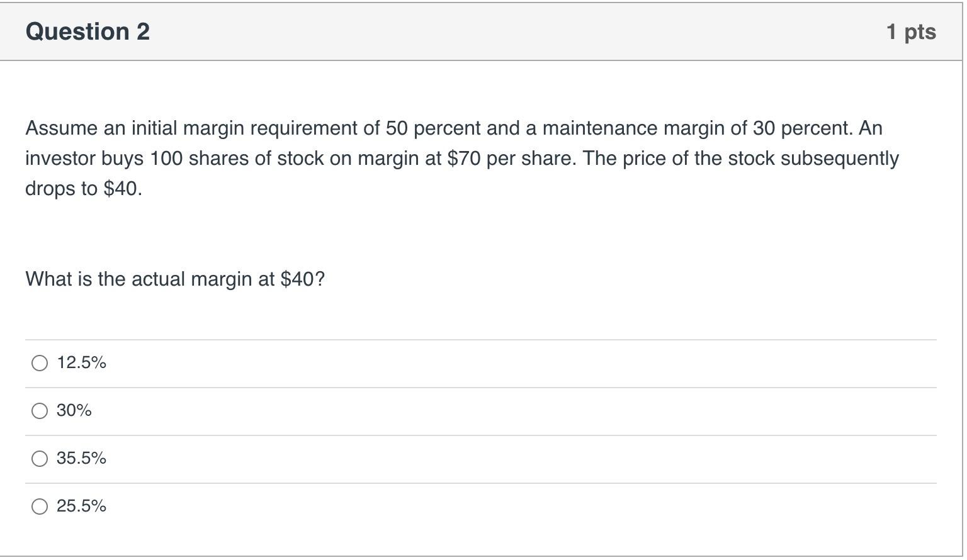Pick the 25.5% radio button
Viewport: 967px width, 560px height.
[40, 507]
